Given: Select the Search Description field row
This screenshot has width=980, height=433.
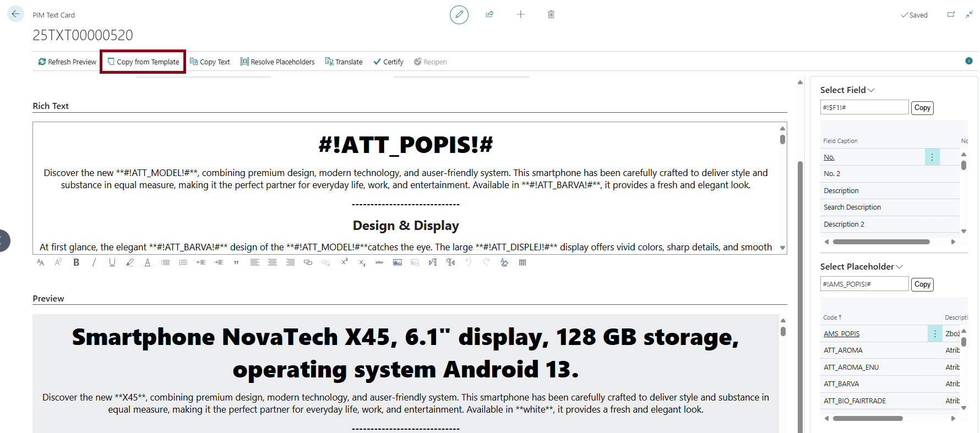Looking at the screenshot, I should (x=890, y=207).
